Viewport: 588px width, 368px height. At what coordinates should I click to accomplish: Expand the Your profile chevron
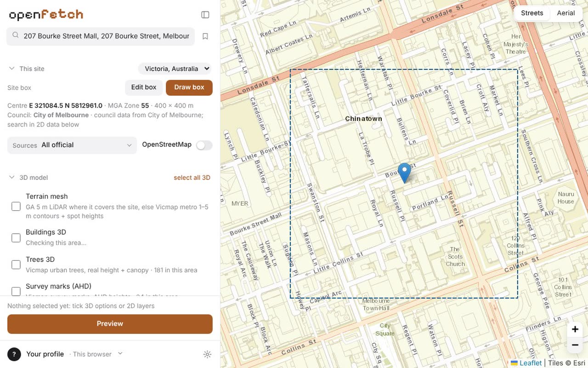tap(120, 354)
